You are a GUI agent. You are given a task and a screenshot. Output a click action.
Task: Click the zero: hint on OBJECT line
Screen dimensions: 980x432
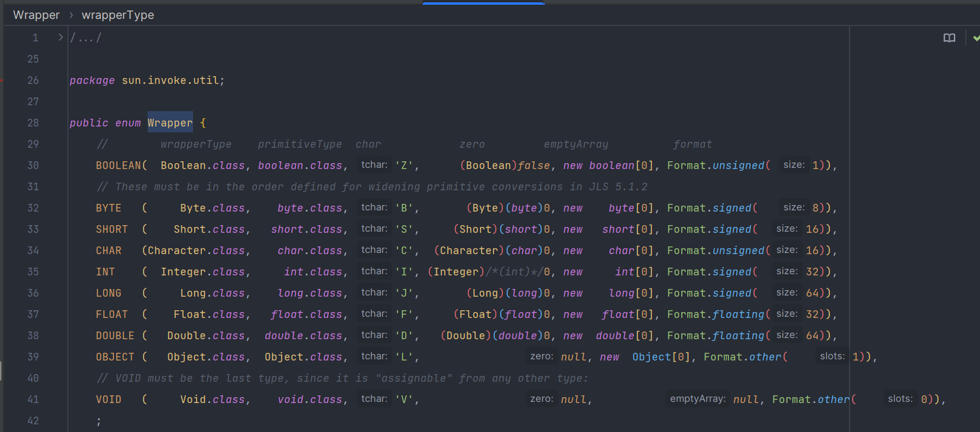[x=541, y=356]
